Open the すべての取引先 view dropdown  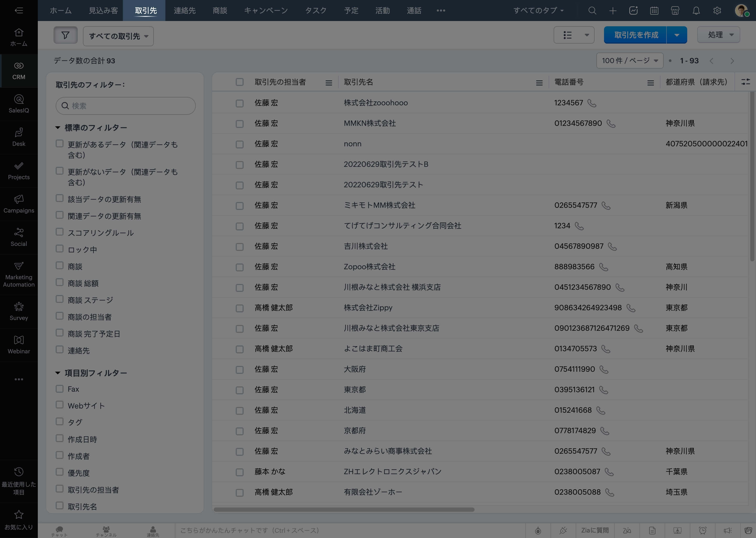[118, 36]
